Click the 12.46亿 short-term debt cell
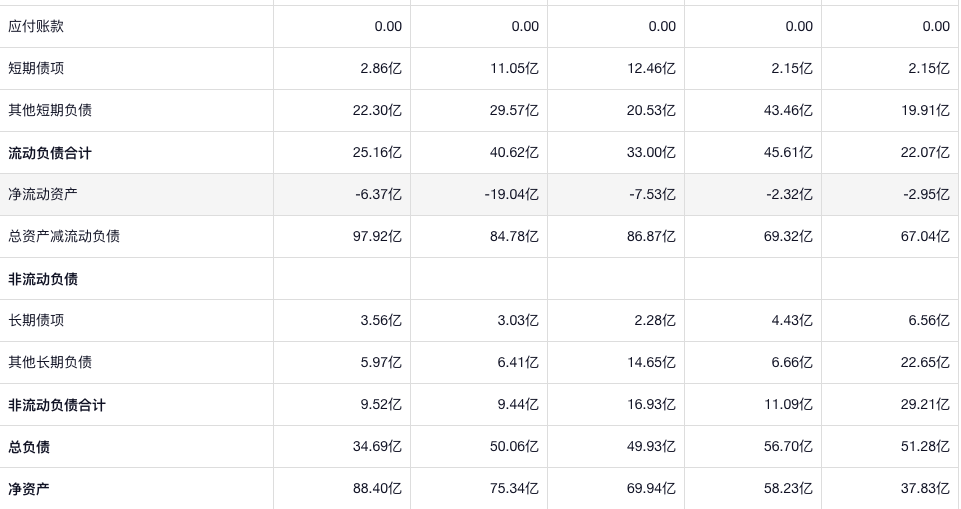The height and width of the screenshot is (509, 961). (x=651, y=69)
